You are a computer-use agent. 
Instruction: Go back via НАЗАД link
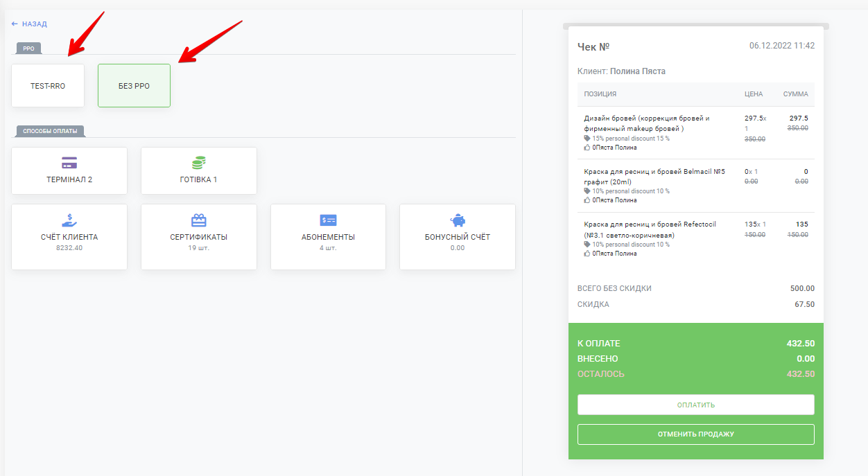[29, 24]
